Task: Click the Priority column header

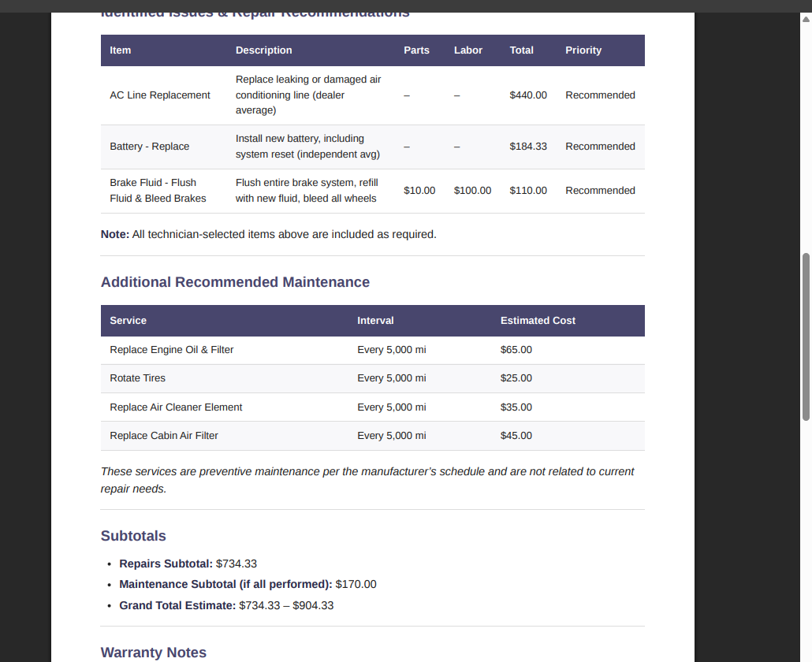Action: click(x=583, y=50)
